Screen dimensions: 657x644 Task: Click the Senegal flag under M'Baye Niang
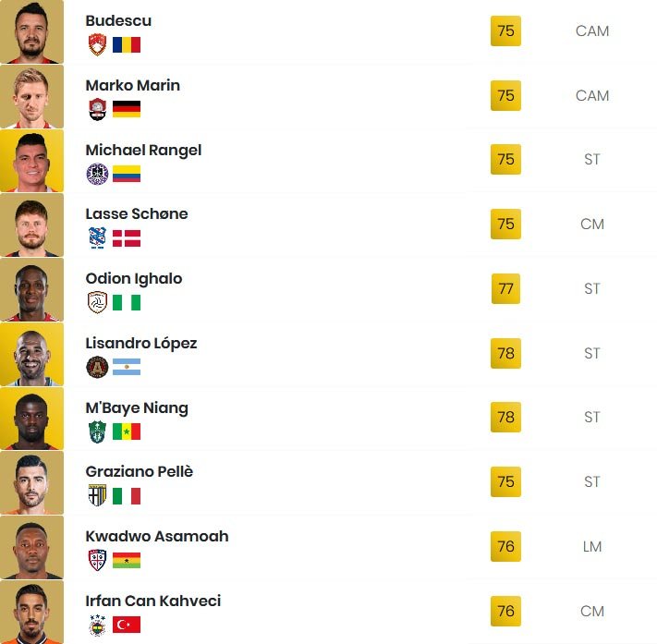click(x=127, y=431)
